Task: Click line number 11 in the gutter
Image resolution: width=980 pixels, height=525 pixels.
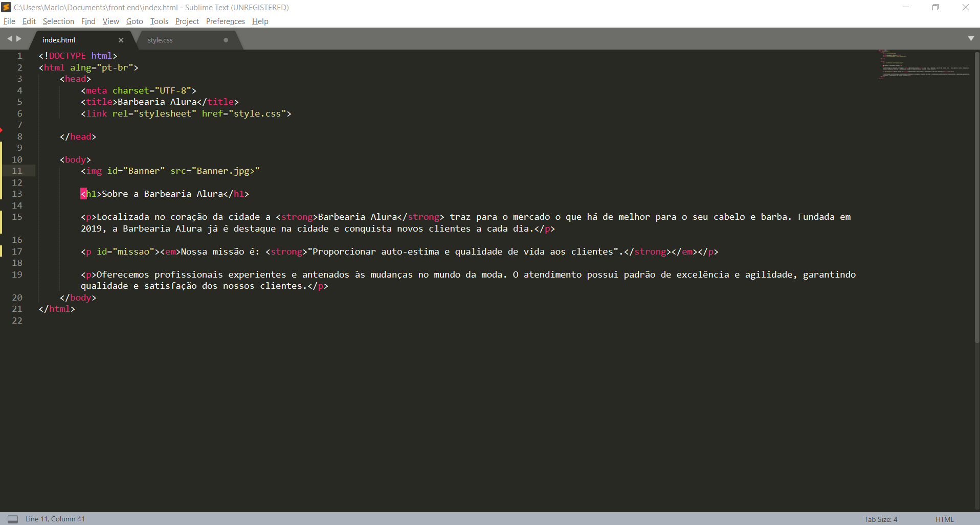Action: [17, 171]
